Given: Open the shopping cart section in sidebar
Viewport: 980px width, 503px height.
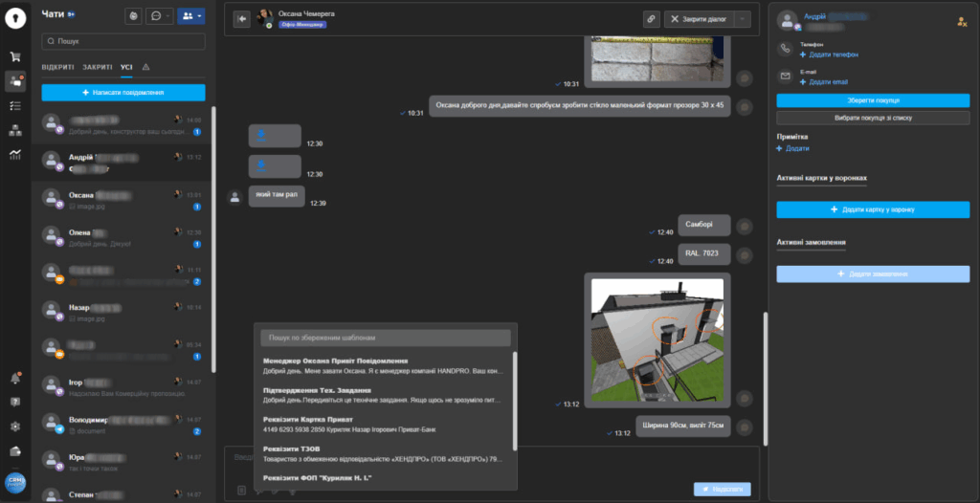Looking at the screenshot, I should point(15,57).
